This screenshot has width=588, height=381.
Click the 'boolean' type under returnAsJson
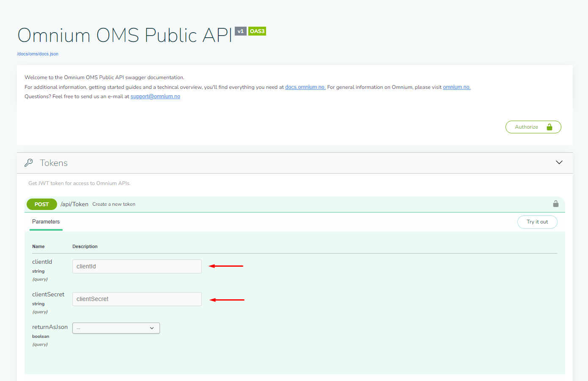point(41,337)
